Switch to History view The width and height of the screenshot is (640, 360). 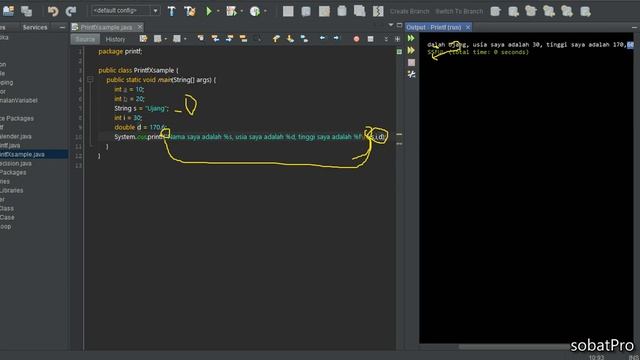click(116, 39)
